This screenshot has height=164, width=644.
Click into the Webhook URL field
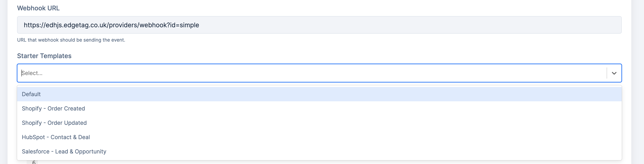pos(319,25)
